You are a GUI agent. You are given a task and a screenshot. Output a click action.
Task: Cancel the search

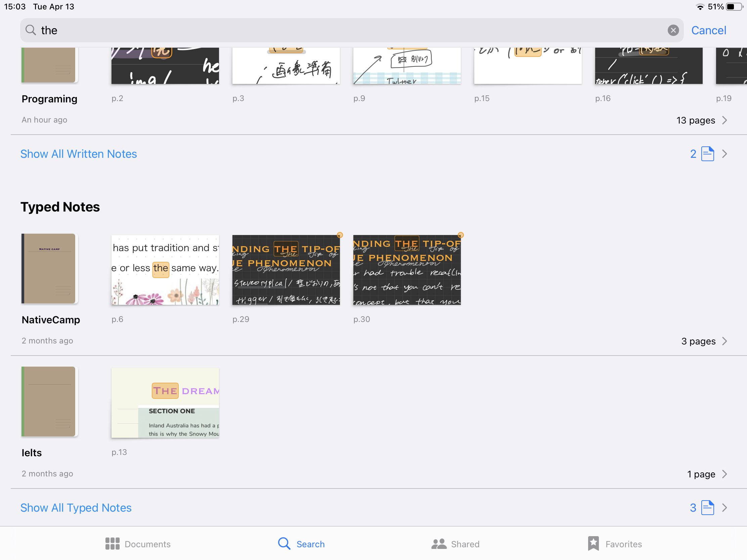click(708, 30)
